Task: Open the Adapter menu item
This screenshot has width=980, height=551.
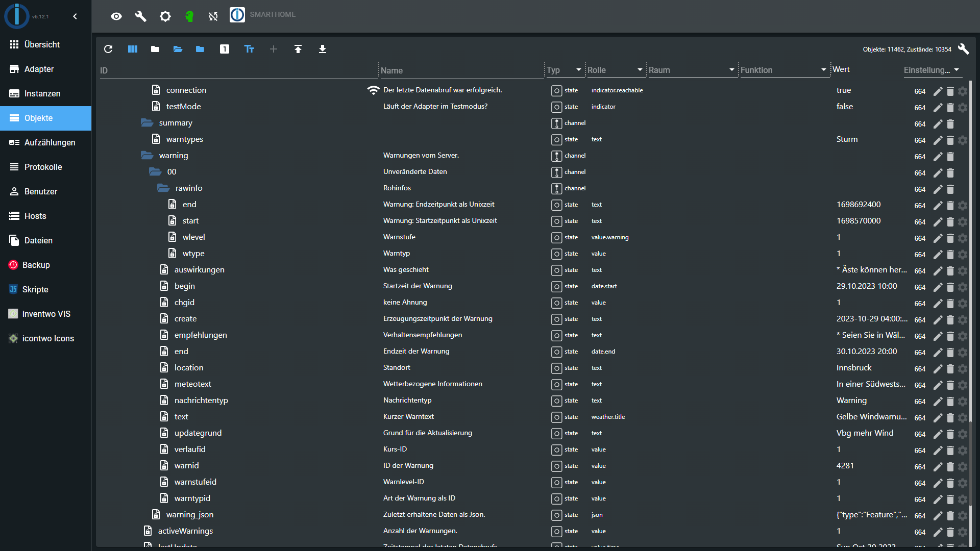Action: pos(46,69)
